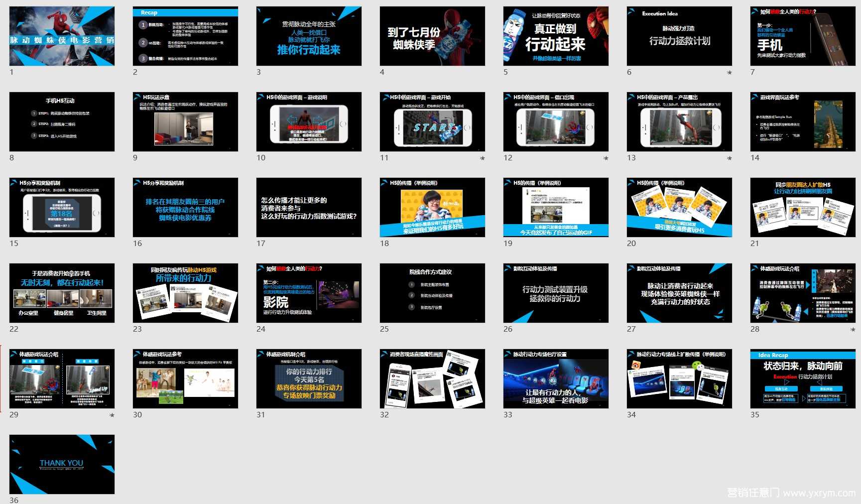Select slide 4 Spider-Man holding bottle
This screenshot has width=861, height=504.
tap(432, 36)
